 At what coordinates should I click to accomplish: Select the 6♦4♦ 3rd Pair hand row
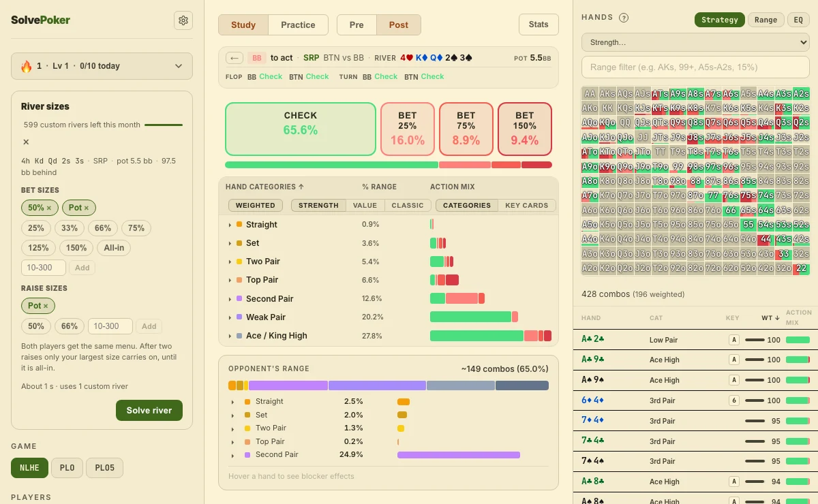point(695,401)
